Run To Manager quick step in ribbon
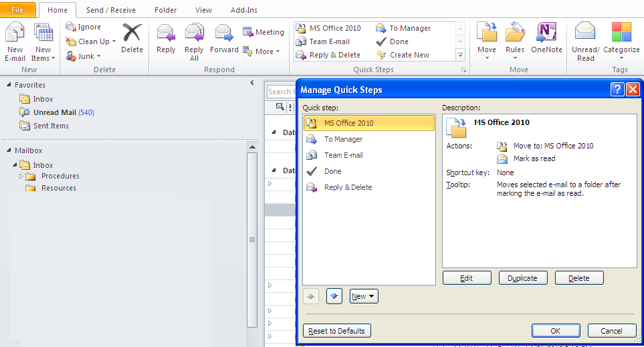 pos(403,28)
